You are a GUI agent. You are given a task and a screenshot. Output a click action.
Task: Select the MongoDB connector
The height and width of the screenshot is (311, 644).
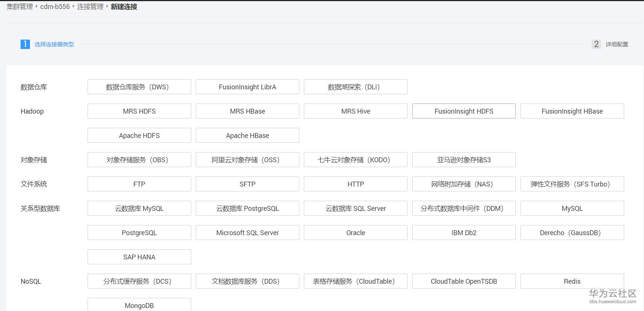click(x=139, y=305)
